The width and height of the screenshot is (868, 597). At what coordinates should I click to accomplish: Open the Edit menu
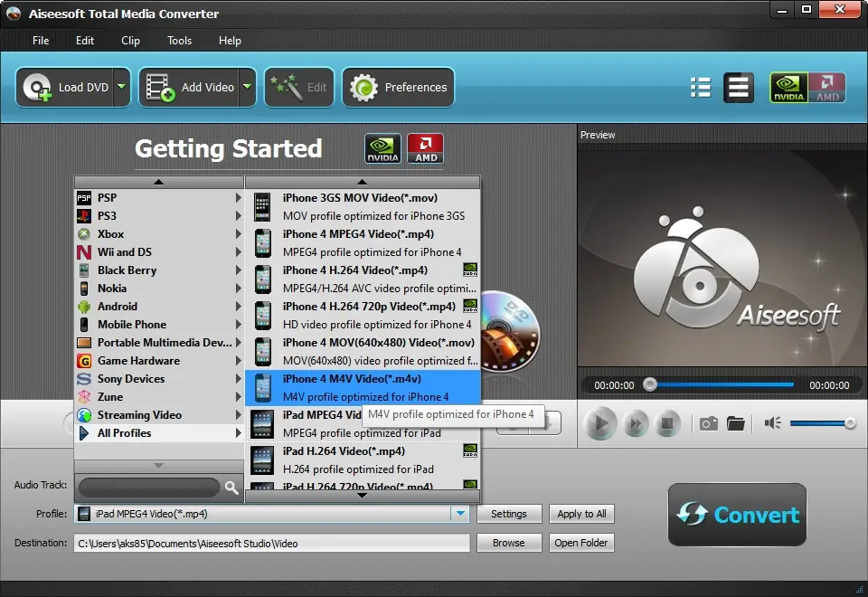click(85, 41)
